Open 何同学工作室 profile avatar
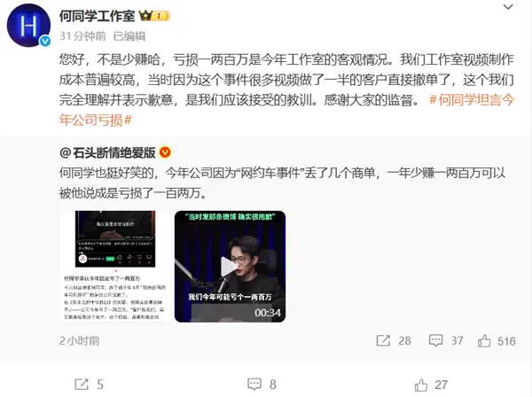The height and width of the screenshot is (397, 532). coord(28,26)
